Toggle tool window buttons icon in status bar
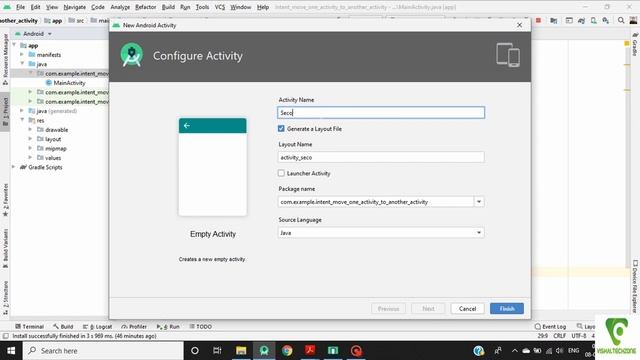640x360 pixels. (x=5, y=336)
